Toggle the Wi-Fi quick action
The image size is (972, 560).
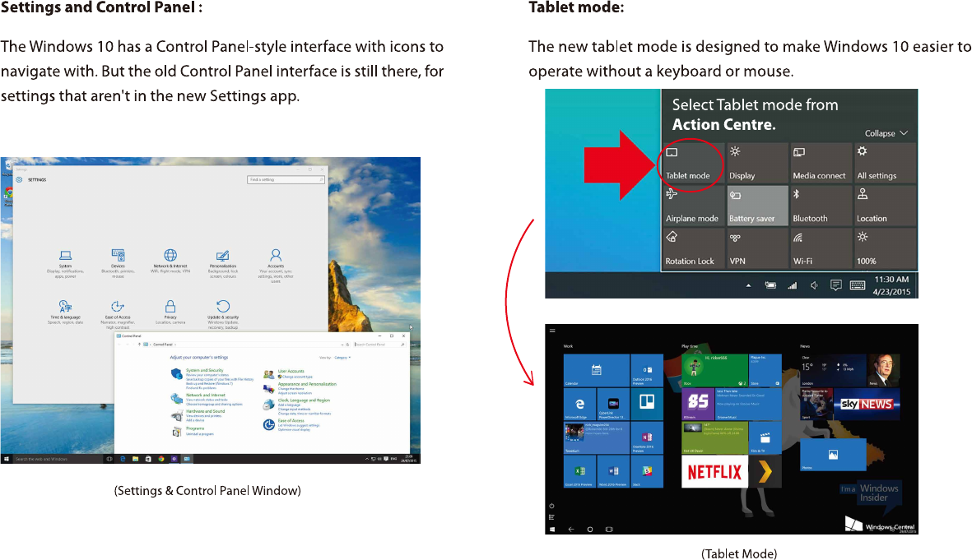[x=821, y=249]
